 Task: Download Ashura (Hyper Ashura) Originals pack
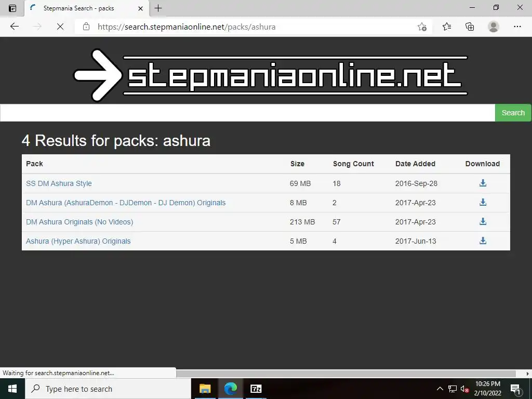point(483,241)
